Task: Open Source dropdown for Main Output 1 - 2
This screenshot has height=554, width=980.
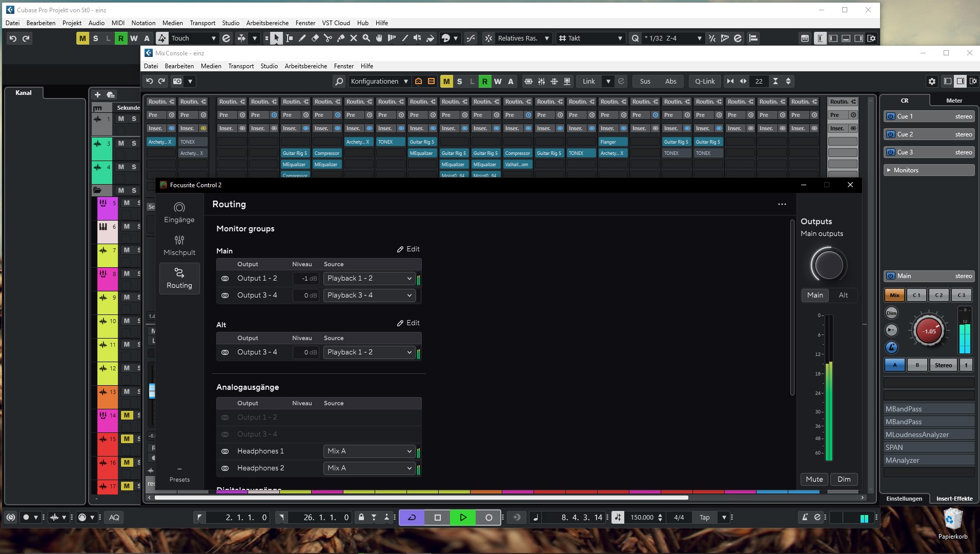Action: [369, 279]
